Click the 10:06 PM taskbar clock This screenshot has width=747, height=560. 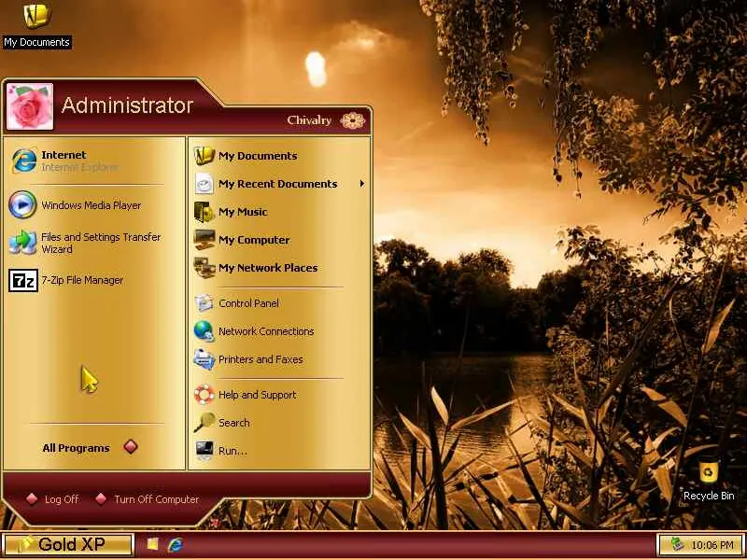(x=712, y=545)
